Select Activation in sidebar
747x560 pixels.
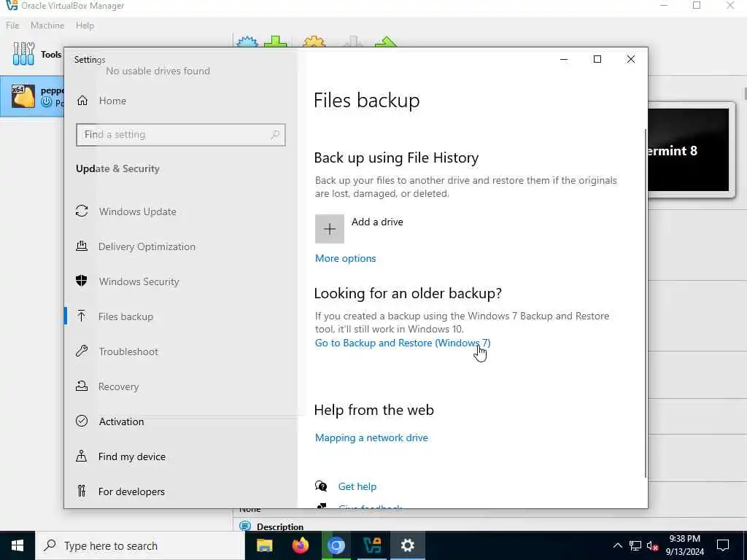[x=121, y=421]
